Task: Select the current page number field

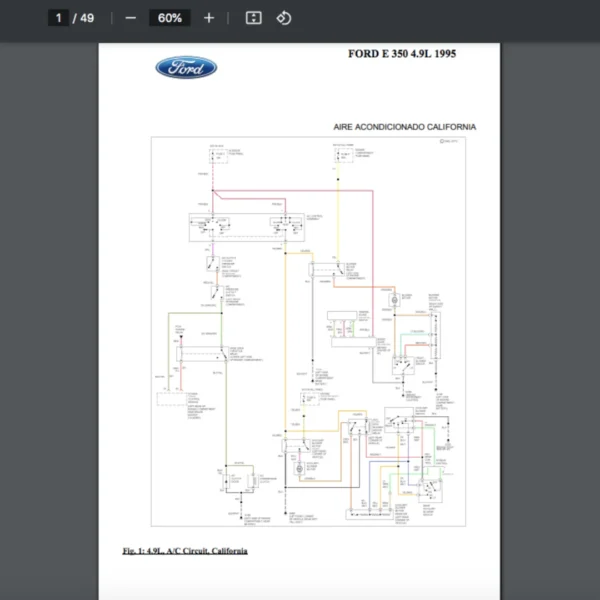Action: coord(59,18)
